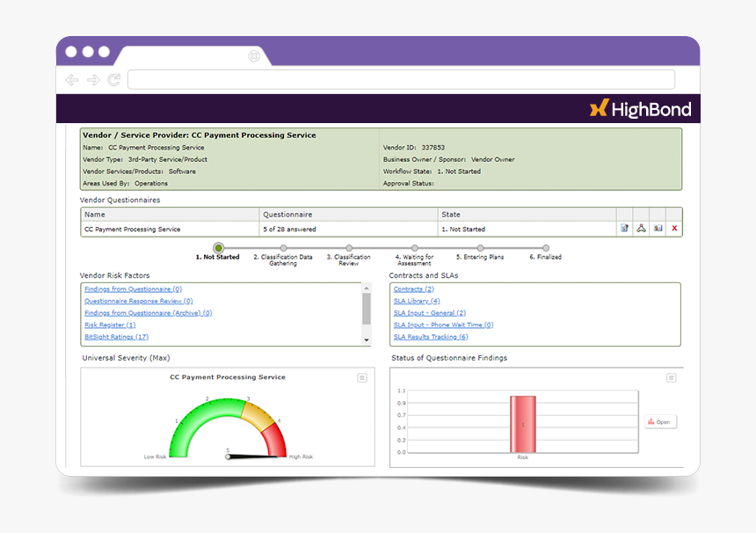Click the Name column header
This screenshot has width=756, height=533.
[170, 214]
